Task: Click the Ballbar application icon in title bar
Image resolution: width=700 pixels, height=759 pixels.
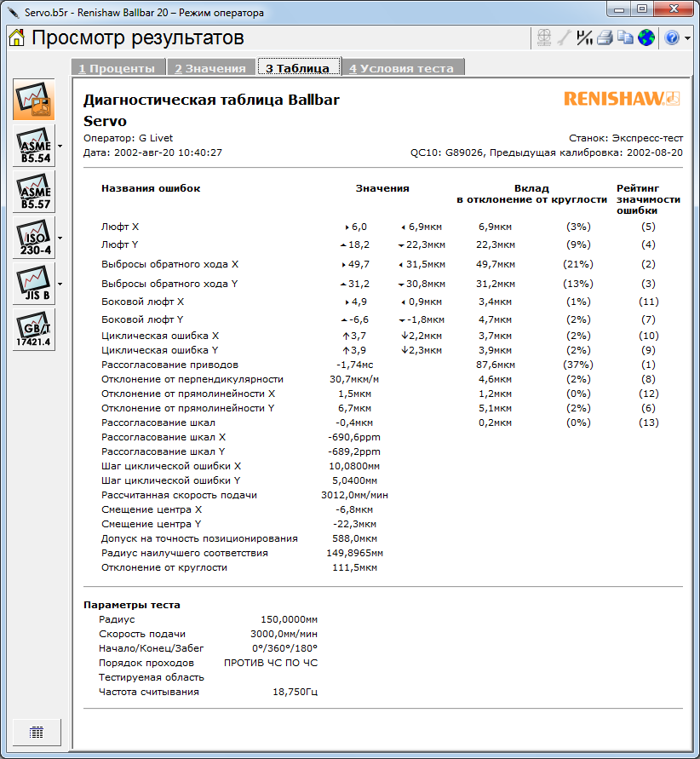Action: [13, 12]
